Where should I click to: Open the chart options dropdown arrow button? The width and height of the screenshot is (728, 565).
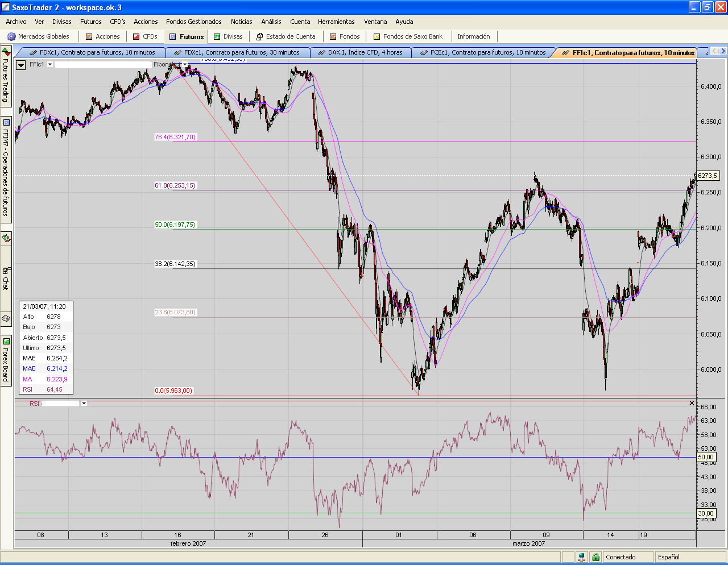(21, 65)
